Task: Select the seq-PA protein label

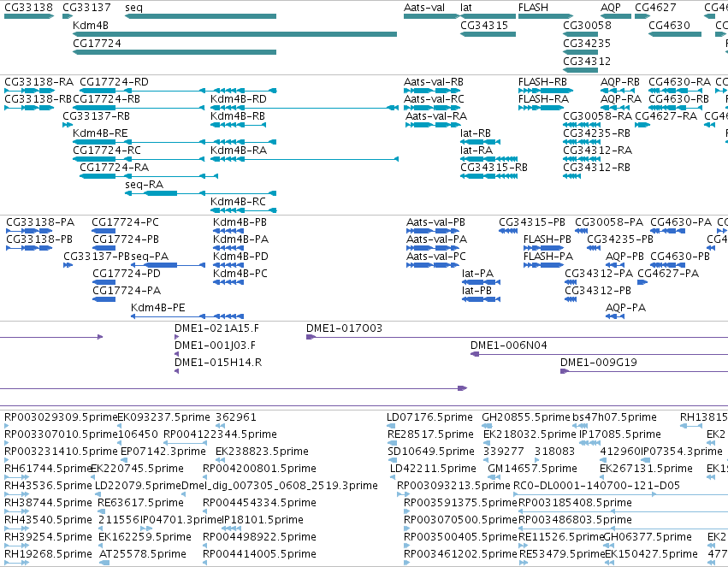Action: point(150,257)
